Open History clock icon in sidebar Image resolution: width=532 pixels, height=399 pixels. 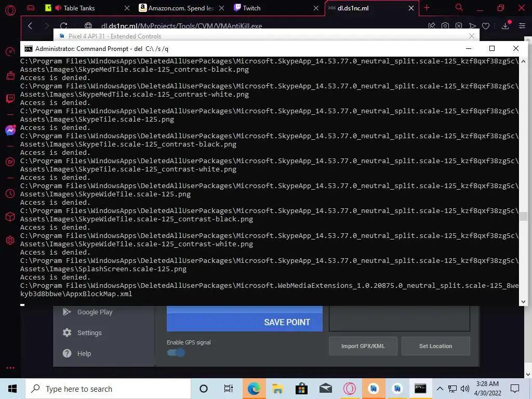10,193
